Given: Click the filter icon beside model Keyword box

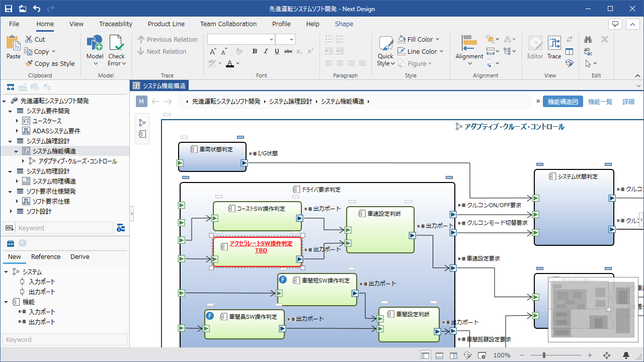Looking at the screenshot, I should pos(121,228).
